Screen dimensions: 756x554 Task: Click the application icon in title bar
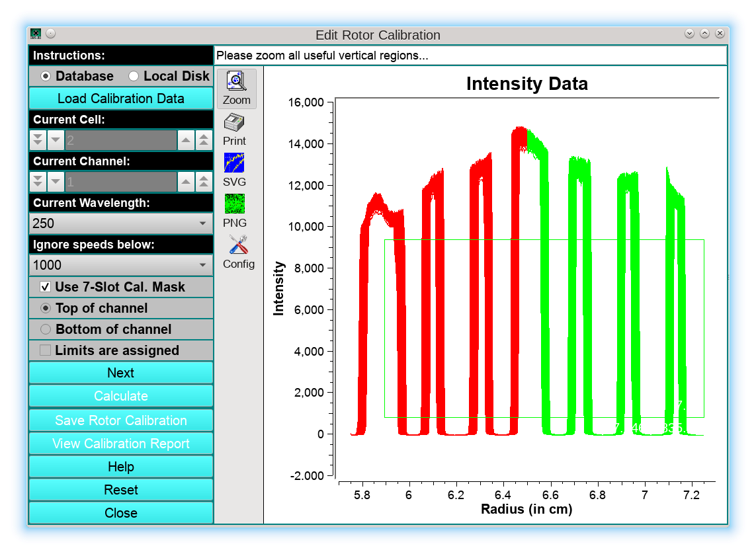point(36,34)
